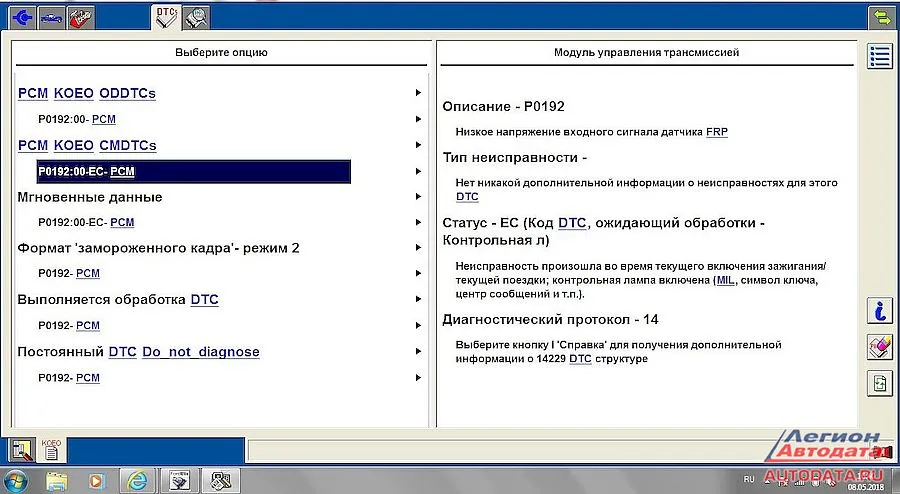Open the red toolbox tab
Screen dimensions: 900x494
pyautogui.click(x=81, y=18)
